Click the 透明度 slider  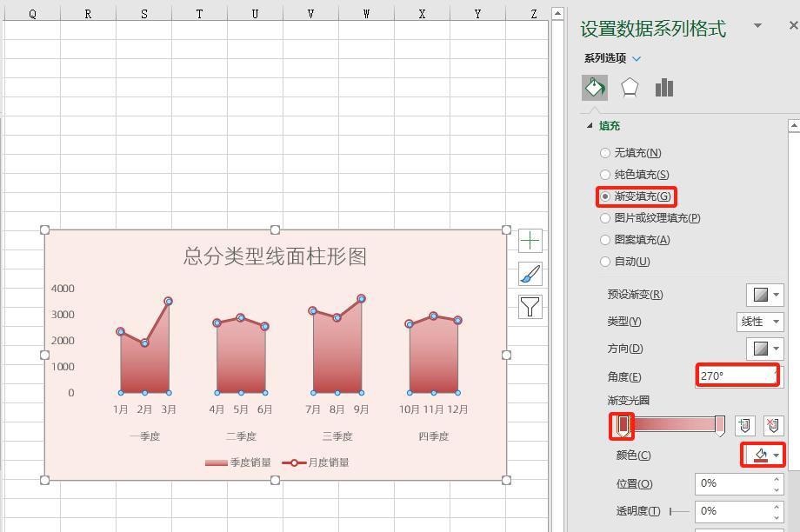(678, 511)
